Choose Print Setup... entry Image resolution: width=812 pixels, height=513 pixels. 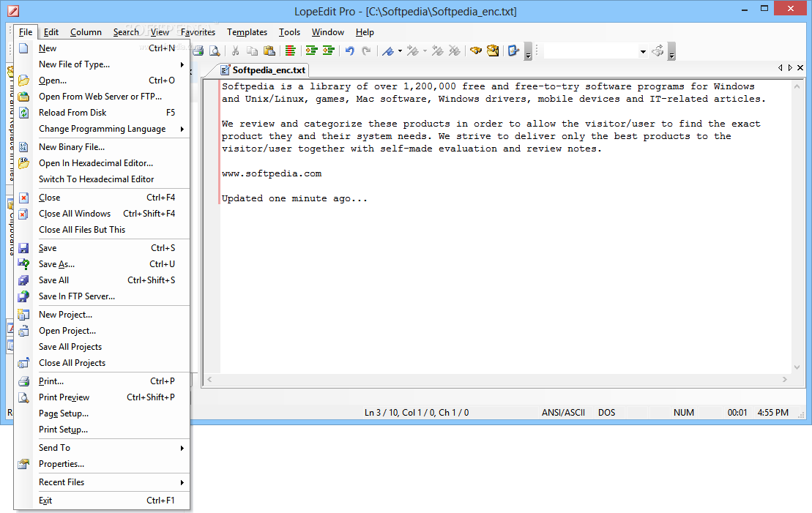click(x=102, y=430)
